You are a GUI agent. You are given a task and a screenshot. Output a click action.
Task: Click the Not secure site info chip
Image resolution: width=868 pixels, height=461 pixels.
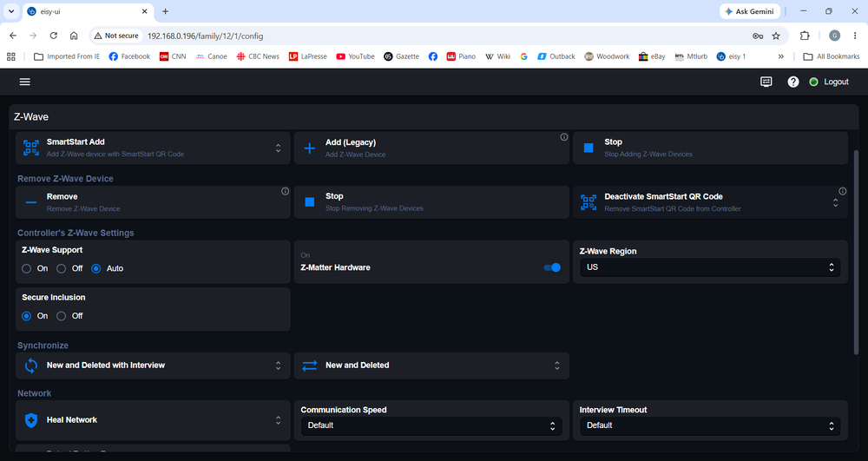point(116,36)
